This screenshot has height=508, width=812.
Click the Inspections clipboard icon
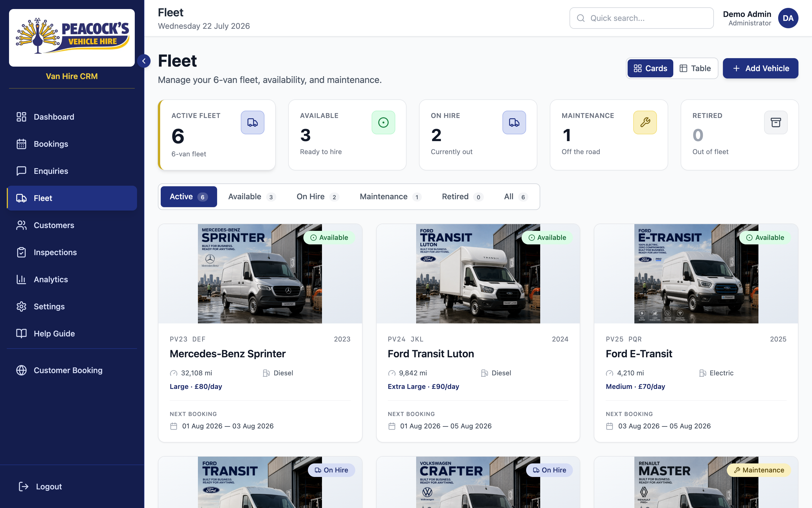pos(21,252)
